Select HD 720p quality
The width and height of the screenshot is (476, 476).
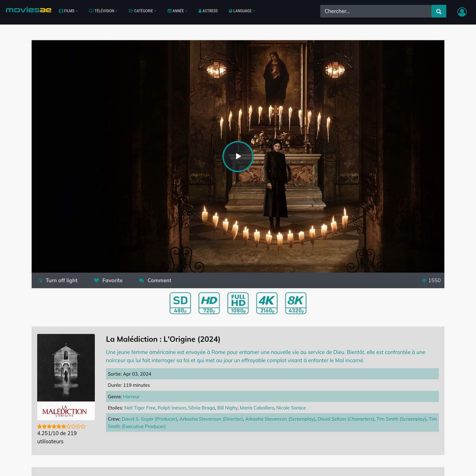pyautogui.click(x=209, y=303)
